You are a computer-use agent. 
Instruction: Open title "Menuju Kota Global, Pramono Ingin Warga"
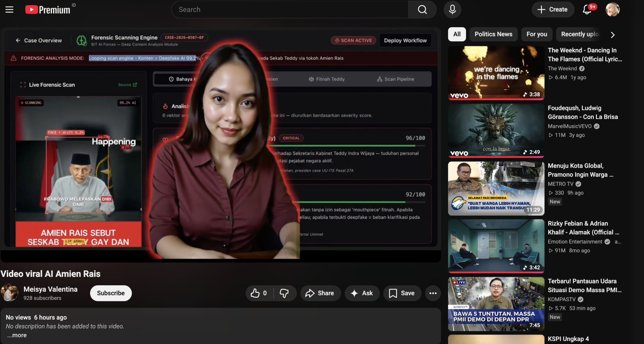pyautogui.click(x=580, y=170)
